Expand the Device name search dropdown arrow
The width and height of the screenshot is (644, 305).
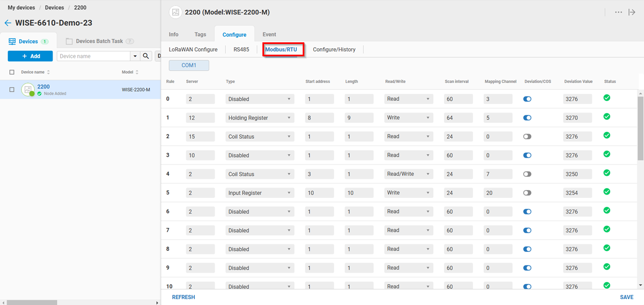pyautogui.click(x=134, y=56)
